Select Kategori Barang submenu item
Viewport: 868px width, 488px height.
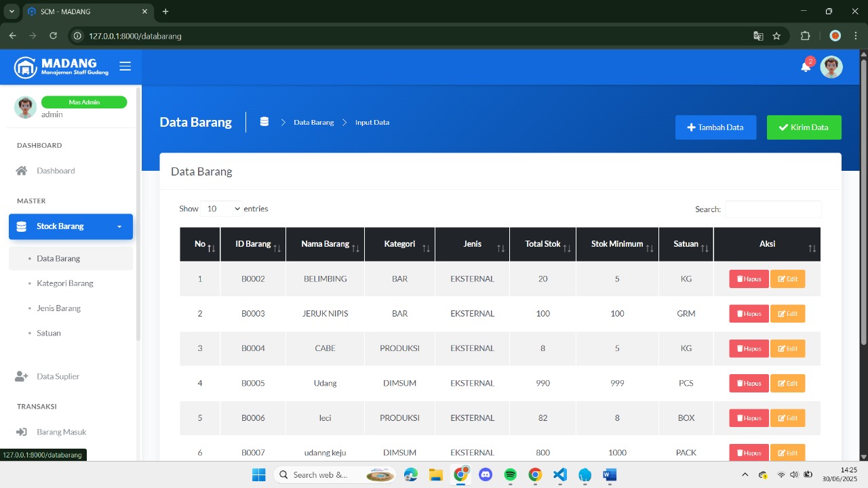click(x=65, y=283)
